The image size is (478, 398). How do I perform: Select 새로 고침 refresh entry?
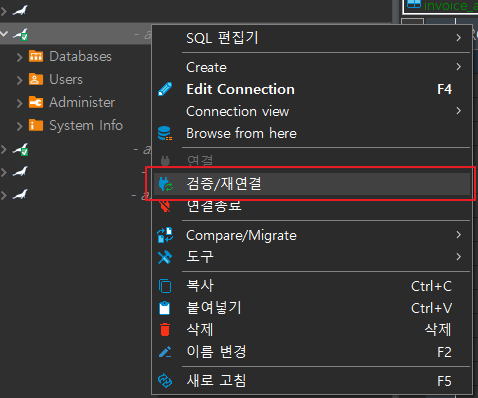coord(312,381)
